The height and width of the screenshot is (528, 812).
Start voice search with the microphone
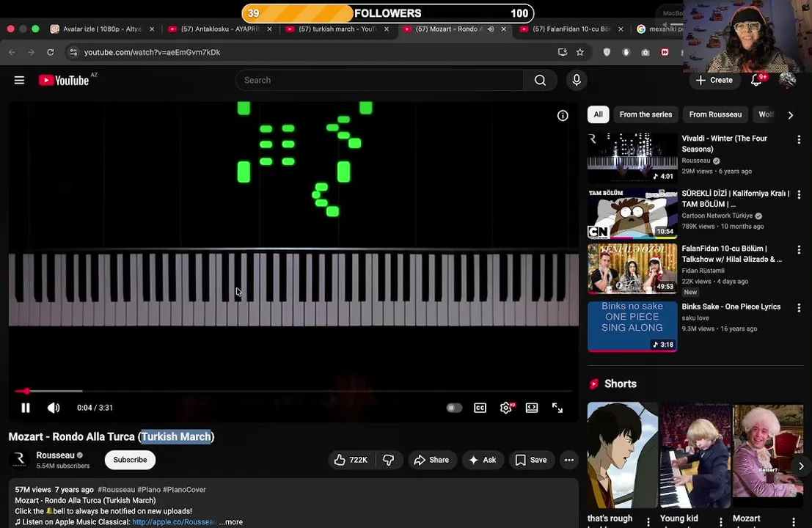coord(577,80)
